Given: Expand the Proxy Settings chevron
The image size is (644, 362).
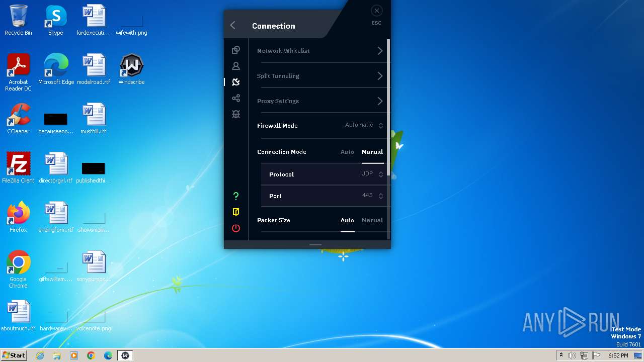Looking at the screenshot, I should pyautogui.click(x=380, y=101).
